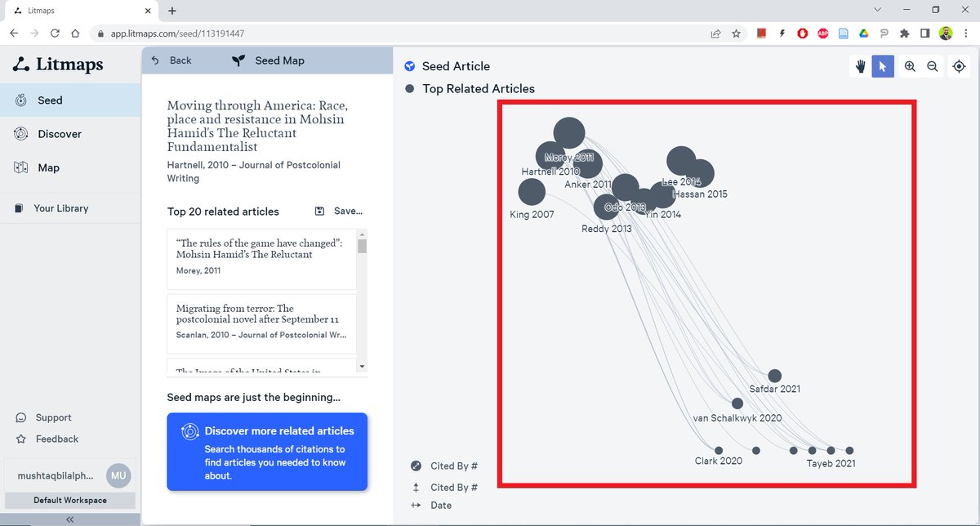Toggle the Seed Article legend indicator
980x526 pixels.
coord(408,66)
